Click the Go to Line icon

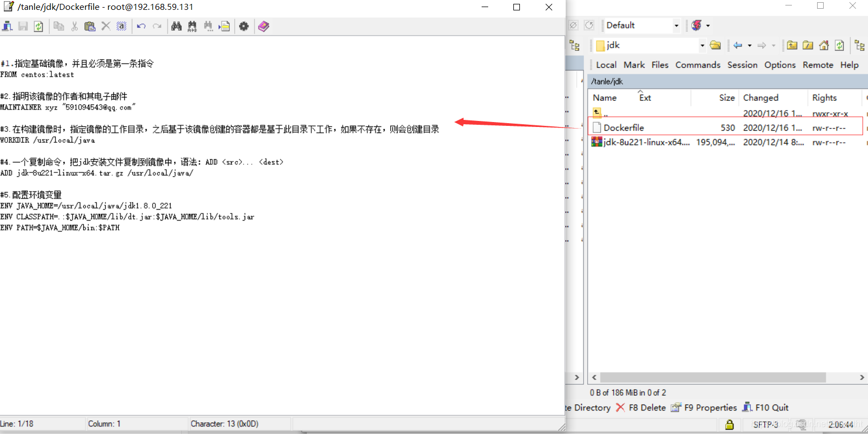click(x=224, y=26)
